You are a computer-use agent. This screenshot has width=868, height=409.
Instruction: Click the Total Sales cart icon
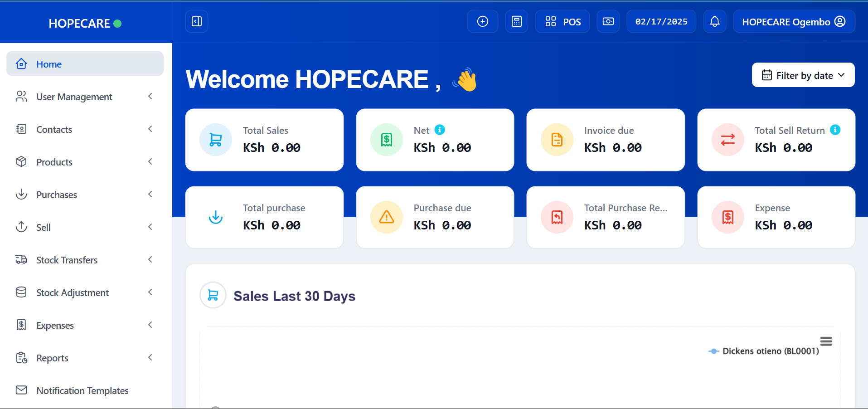216,140
